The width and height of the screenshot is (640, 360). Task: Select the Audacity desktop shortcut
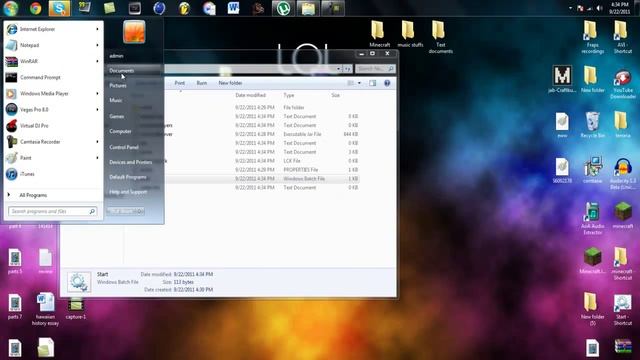(622, 173)
